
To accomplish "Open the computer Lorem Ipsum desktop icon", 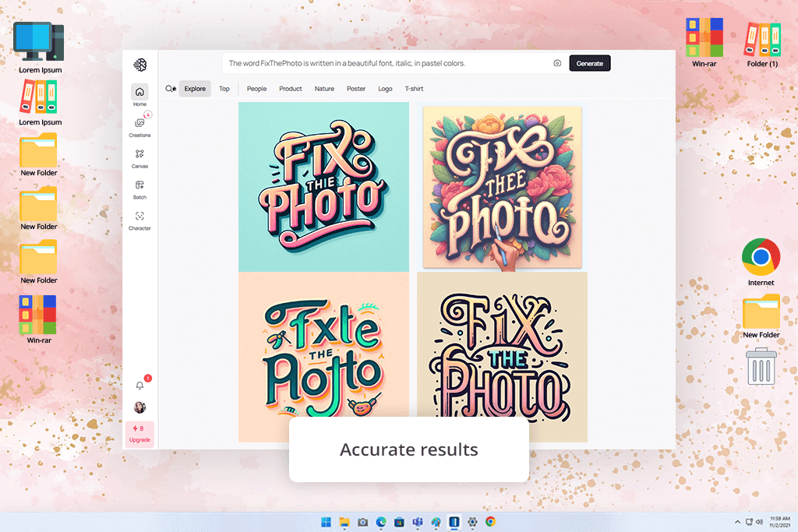I will [40, 48].
